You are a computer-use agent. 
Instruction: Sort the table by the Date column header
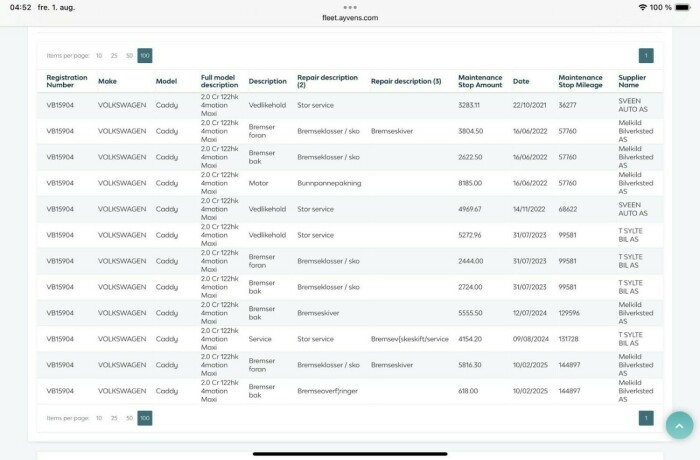[x=521, y=81]
